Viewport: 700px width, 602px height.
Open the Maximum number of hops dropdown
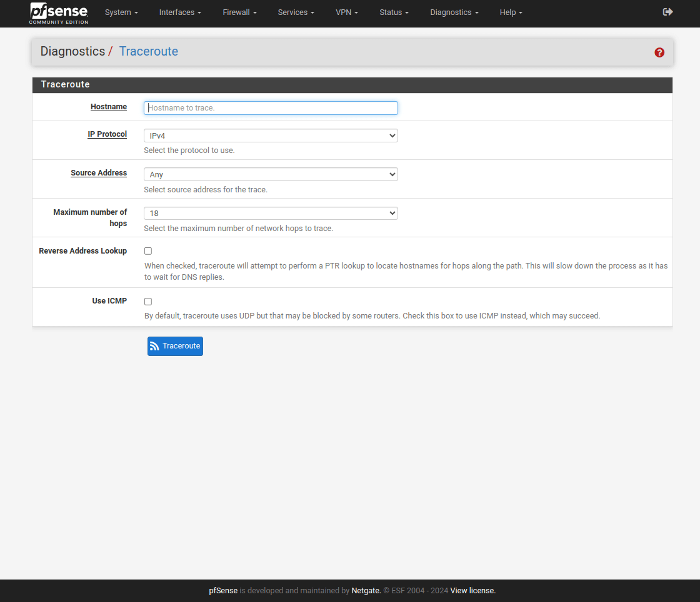(x=271, y=213)
